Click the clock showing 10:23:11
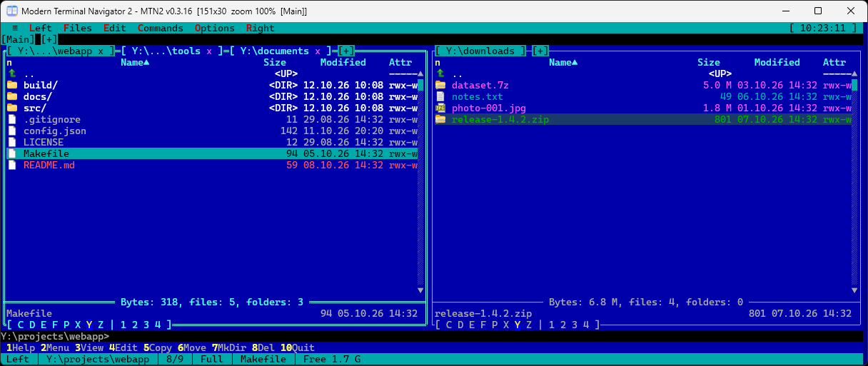This screenshot has width=868, height=366. [823, 28]
